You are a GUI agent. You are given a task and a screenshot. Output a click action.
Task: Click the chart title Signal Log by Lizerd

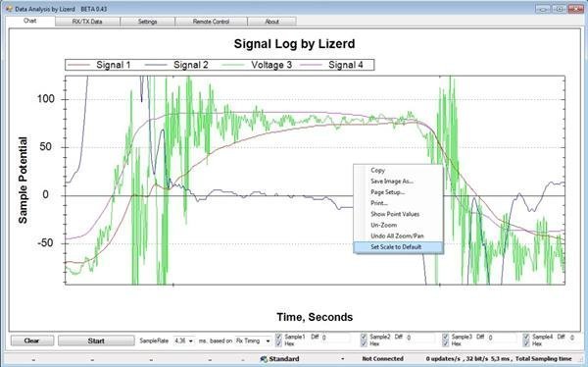[294, 43]
